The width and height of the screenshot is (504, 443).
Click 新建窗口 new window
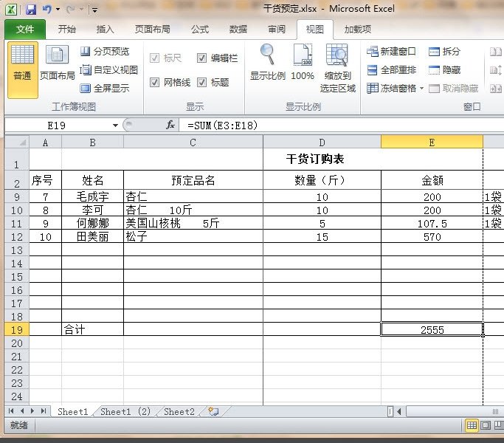[x=392, y=52]
